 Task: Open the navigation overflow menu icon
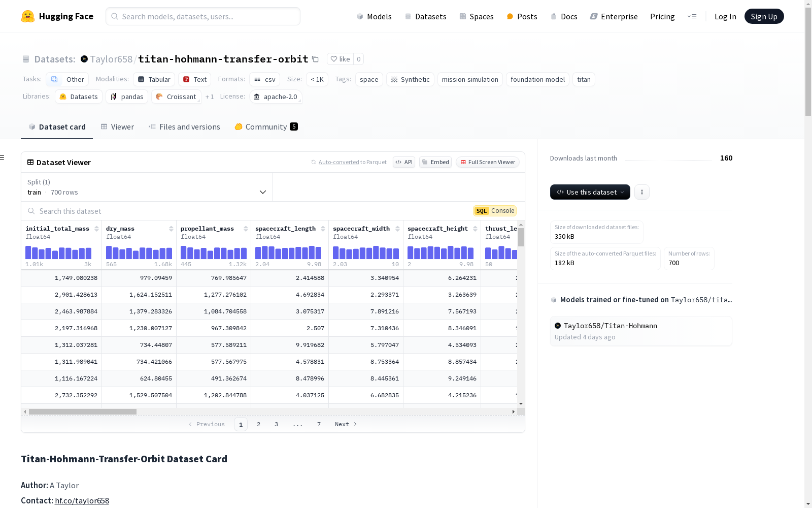[x=692, y=16]
